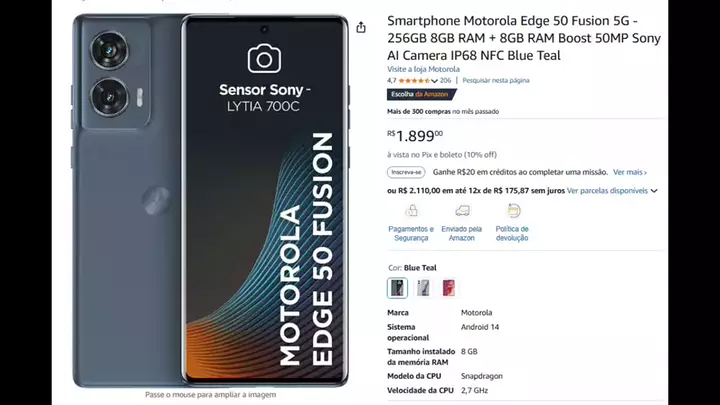The height and width of the screenshot is (405, 720).
Task: Click the Enviado pela Amazon link text
Action: (462, 233)
